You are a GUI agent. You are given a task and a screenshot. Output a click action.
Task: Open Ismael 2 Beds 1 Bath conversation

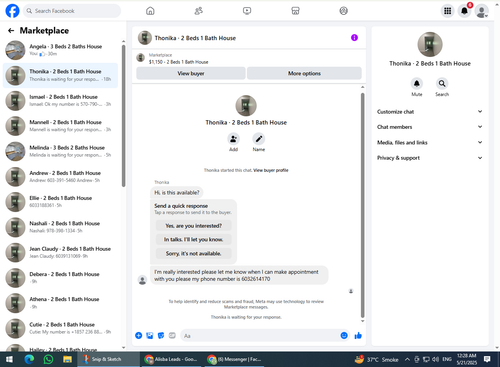[x=60, y=101]
